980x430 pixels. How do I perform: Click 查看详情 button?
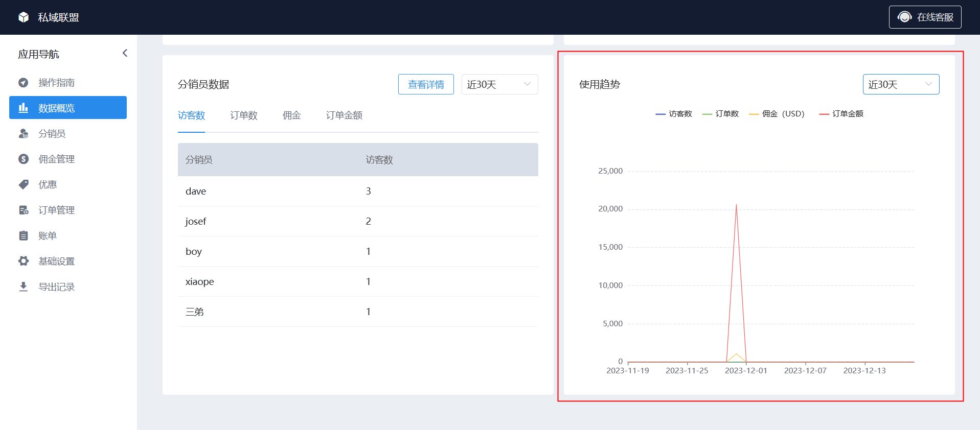[x=426, y=84]
